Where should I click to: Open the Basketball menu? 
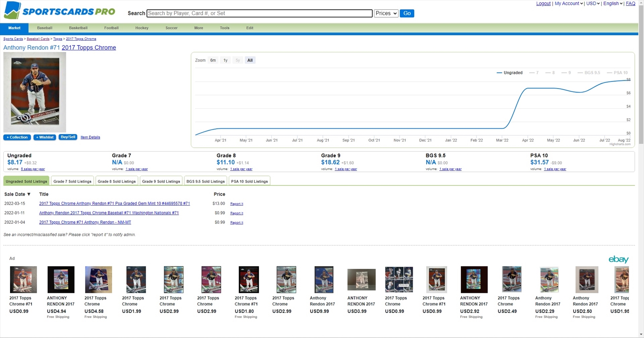point(78,28)
